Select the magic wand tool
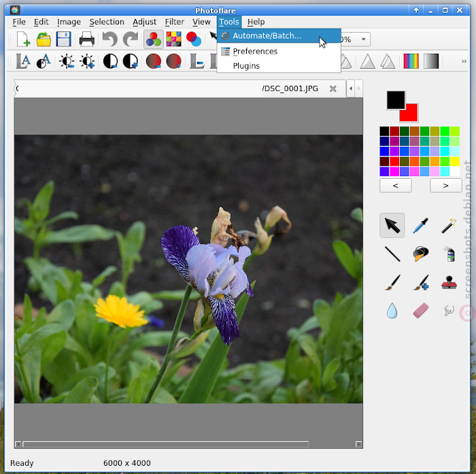476x474 pixels. pyautogui.click(x=449, y=225)
